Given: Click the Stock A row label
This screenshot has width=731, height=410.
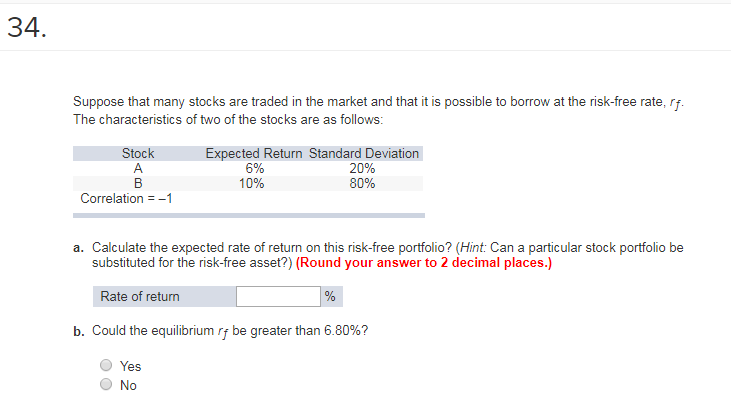Looking at the screenshot, I should coord(138,168).
